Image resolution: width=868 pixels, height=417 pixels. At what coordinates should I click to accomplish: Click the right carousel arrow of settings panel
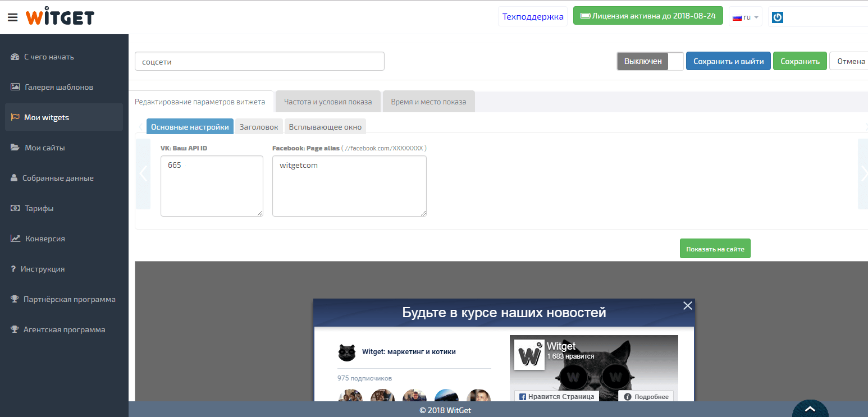tap(863, 174)
